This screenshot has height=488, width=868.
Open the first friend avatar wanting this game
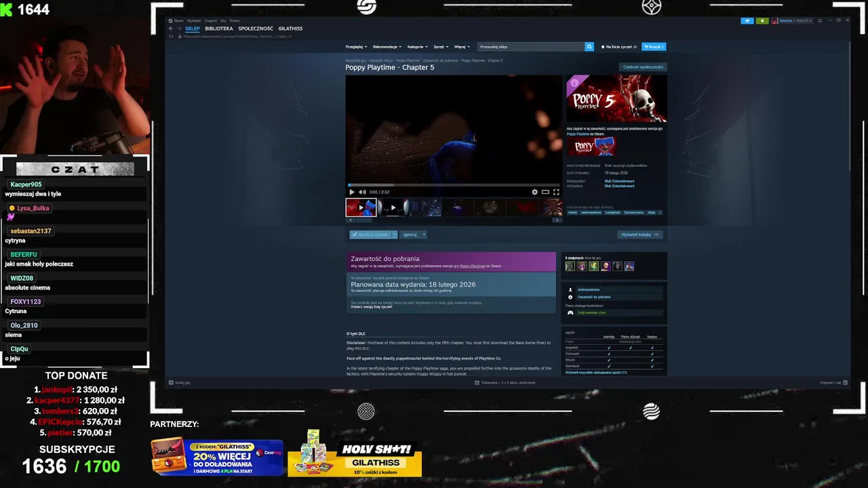[570, 266]
